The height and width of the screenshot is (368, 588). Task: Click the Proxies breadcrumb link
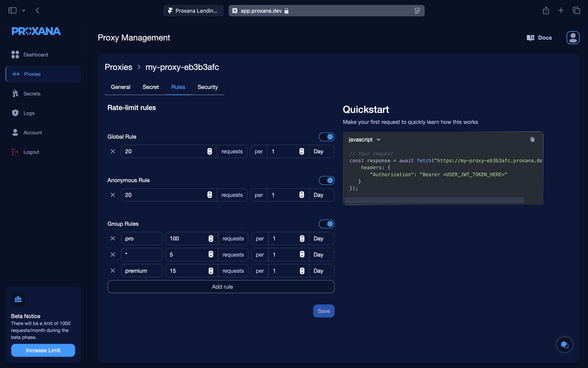coord(118,67)
